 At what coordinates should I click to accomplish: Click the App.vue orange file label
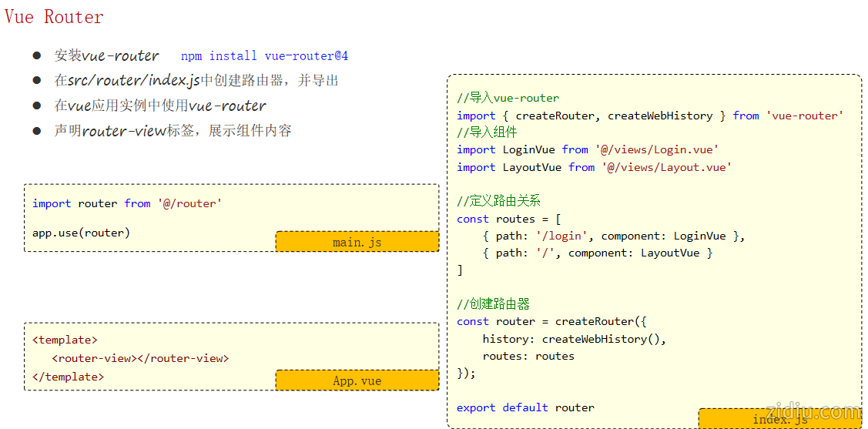coord(357,380)
